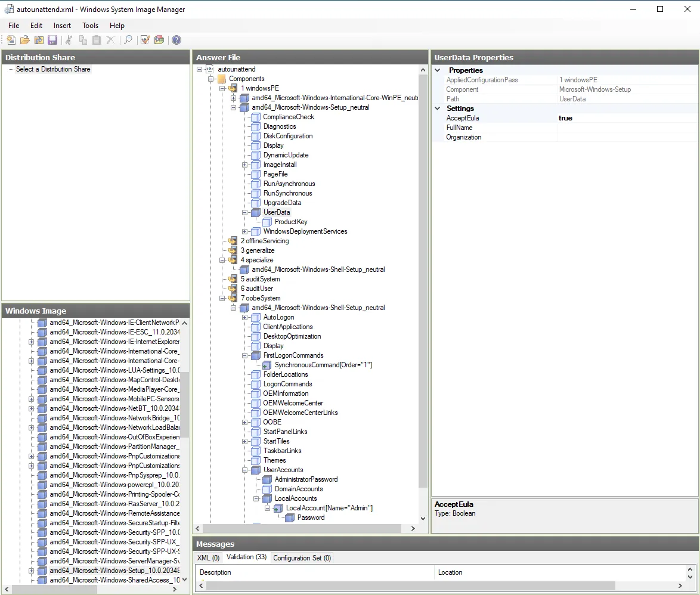Open Help with the question mark icon
The image size is (700, 595).
coord(176,40)
